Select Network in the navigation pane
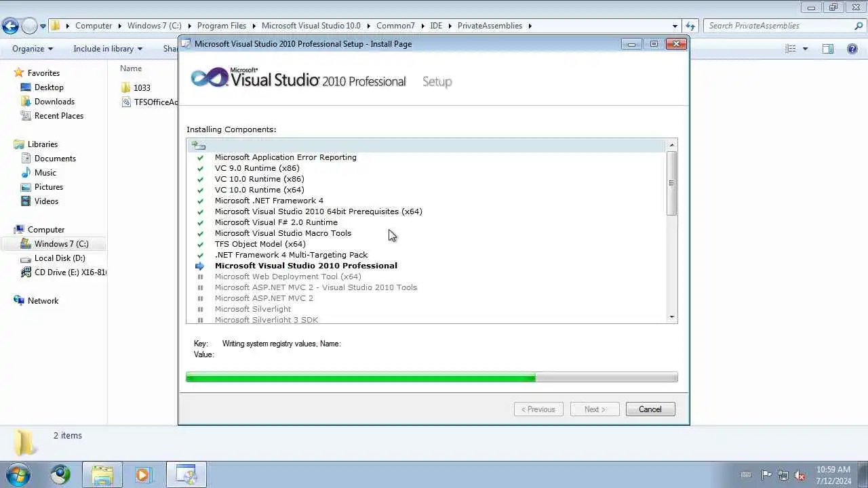Image resolution: width=868 pixels, height=488 pixels. 43,301
